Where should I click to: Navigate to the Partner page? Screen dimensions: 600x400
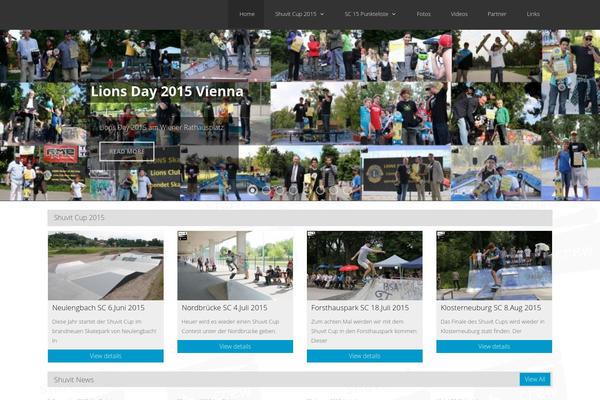point(497,14)
